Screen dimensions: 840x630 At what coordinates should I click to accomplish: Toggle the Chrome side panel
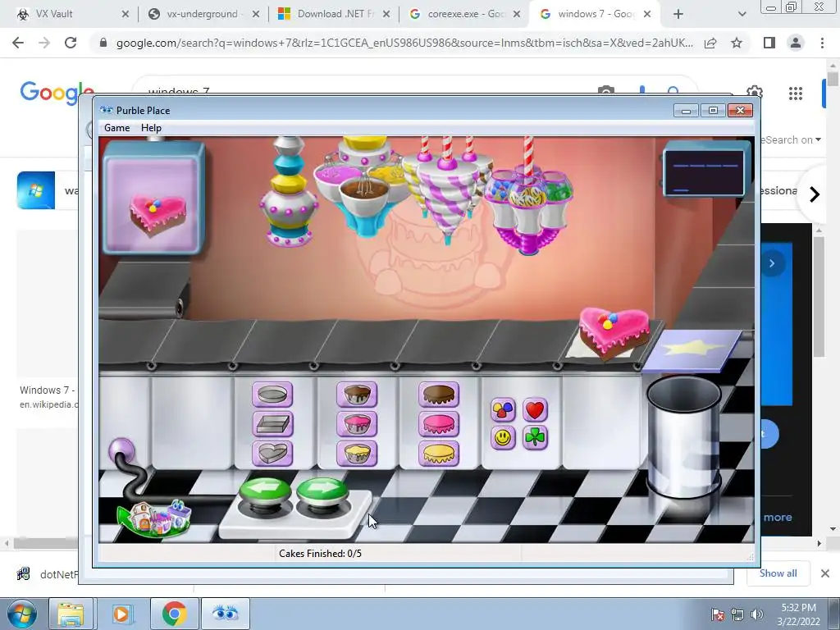769,43
